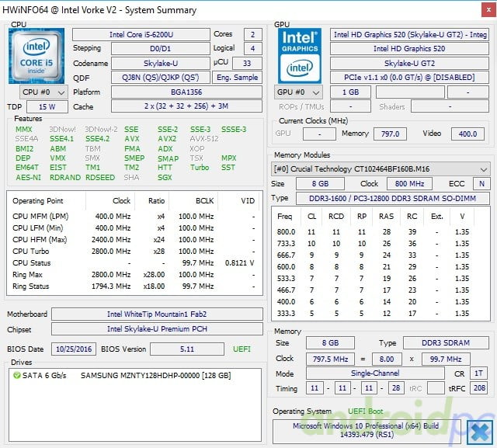The width and height of the screenshot is (497, 448).
Task: Click the Cores count field showing 2
Action: point(252,34)
